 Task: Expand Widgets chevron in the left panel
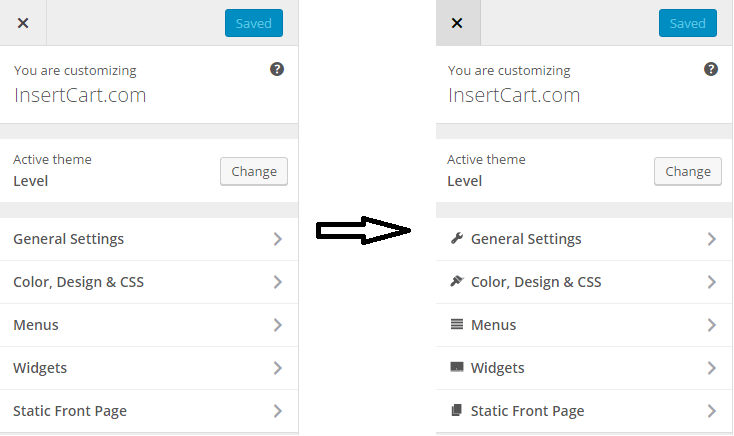(x=278, y=368)
